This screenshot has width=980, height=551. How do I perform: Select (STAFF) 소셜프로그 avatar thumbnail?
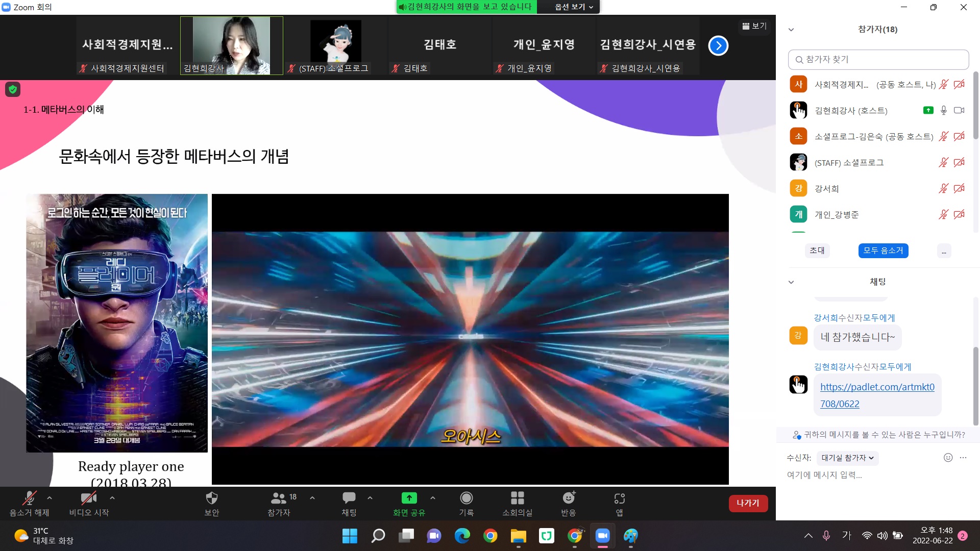tap(335, 46)
